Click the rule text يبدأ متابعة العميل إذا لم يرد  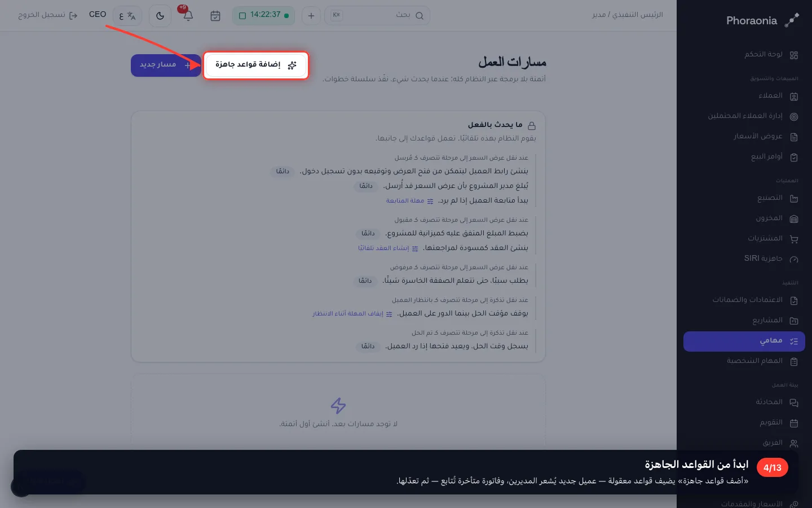click(x=483, y=200)
